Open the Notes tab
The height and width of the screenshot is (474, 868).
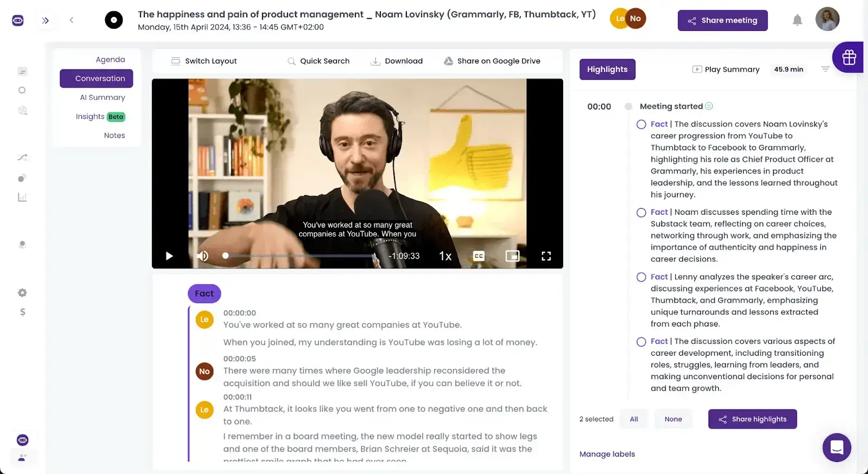pyautogui.click(x=114, y=136)
